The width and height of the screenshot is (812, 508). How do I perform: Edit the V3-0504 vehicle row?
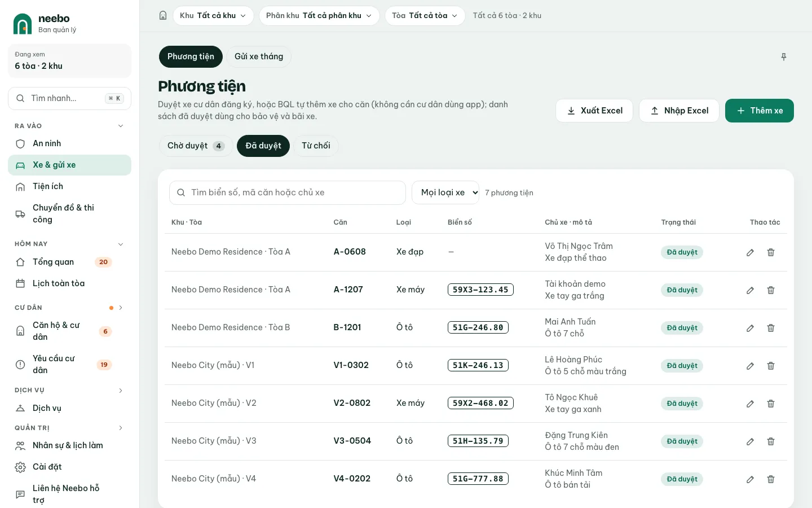[x=750, y=441]
